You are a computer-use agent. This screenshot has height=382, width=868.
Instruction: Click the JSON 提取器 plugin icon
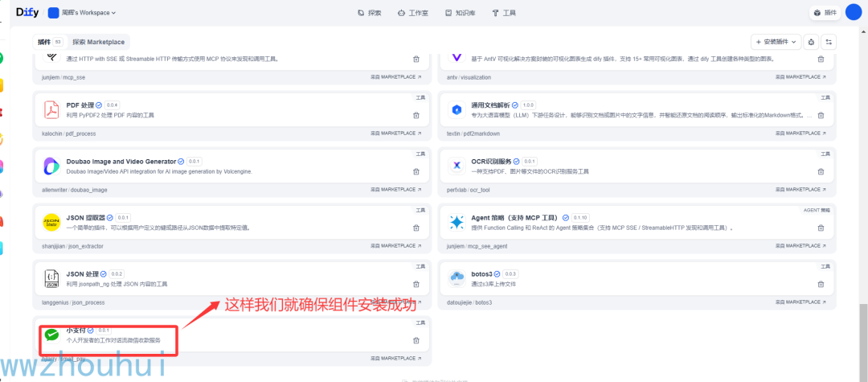(51, 223)
